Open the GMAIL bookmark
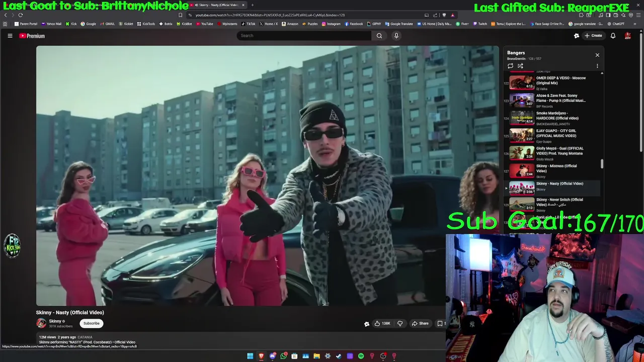Screen dimensions: 644x362 pyautogui.click(x=108, y=24)
